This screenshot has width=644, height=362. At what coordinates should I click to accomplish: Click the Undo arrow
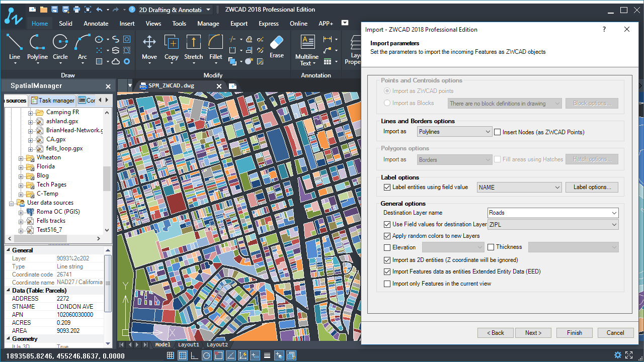coord(99,10)
